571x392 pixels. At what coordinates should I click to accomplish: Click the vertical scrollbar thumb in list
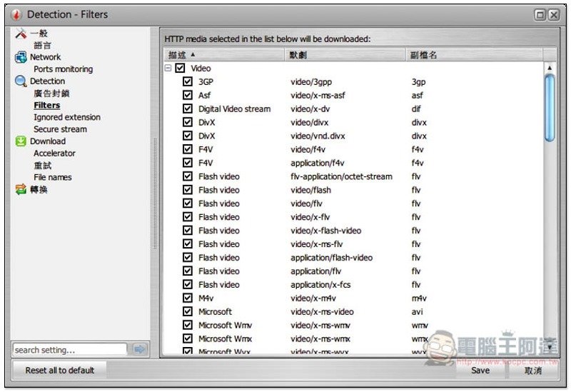point(550,107)
